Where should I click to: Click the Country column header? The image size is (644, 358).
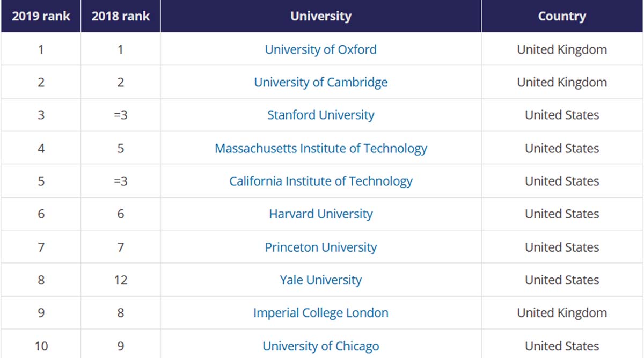coord(562,16)
